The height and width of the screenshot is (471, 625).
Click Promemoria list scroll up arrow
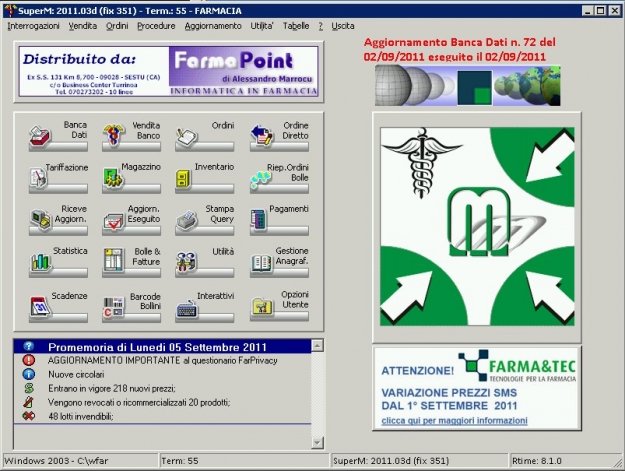[x=317, y=345]
